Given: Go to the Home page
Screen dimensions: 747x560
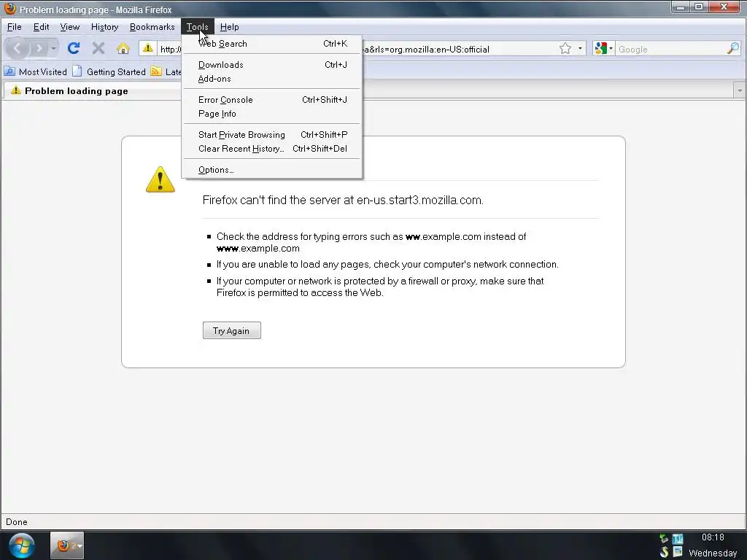Looking at the screenshot, I should click(123, 48).
